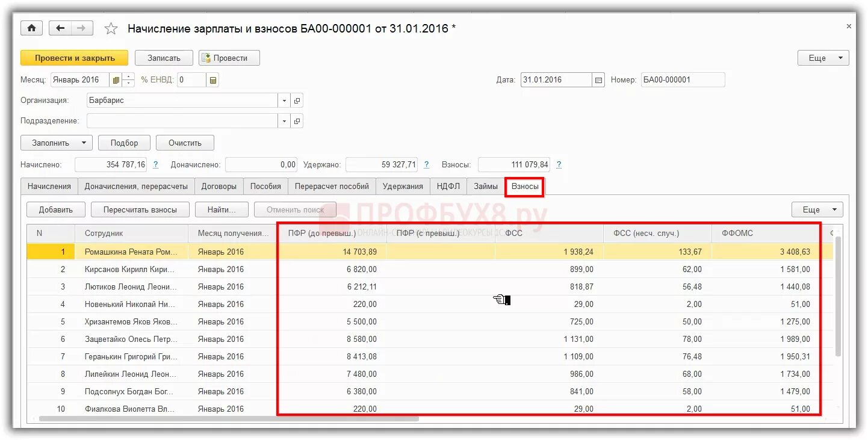Click the Провести button

tap(229, 58)
